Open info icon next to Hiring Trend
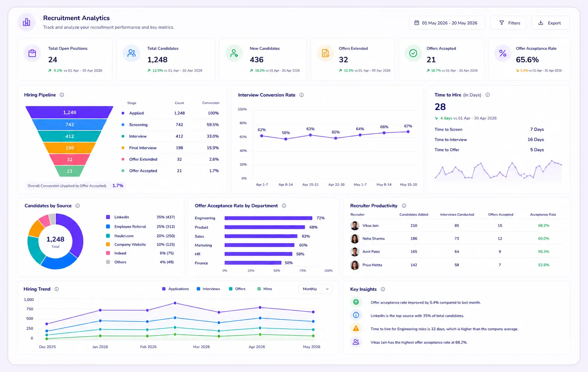 pos(57,289)
